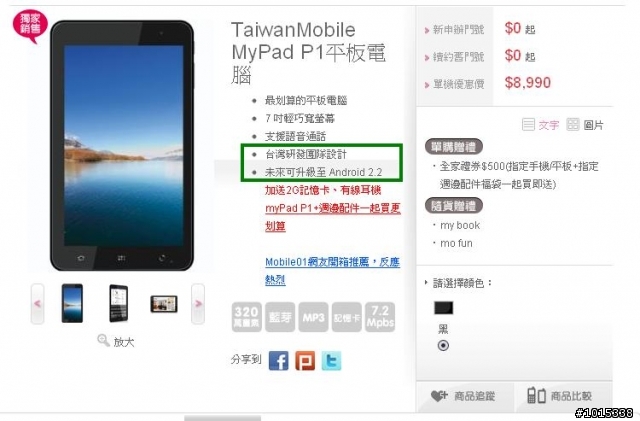Show next thumbnails with right arrow
Image resolution: width=640 pixels, height=421 pixels.
point(198,304)
